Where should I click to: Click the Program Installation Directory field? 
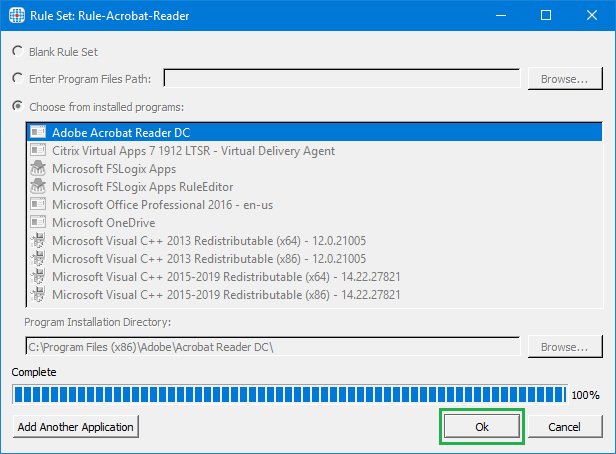point(273,346)
